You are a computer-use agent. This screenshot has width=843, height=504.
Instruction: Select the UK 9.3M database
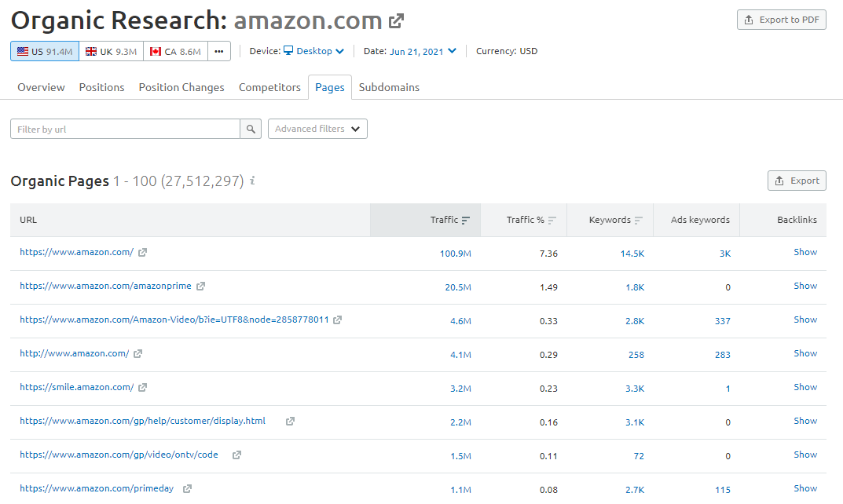click(112, 52)
